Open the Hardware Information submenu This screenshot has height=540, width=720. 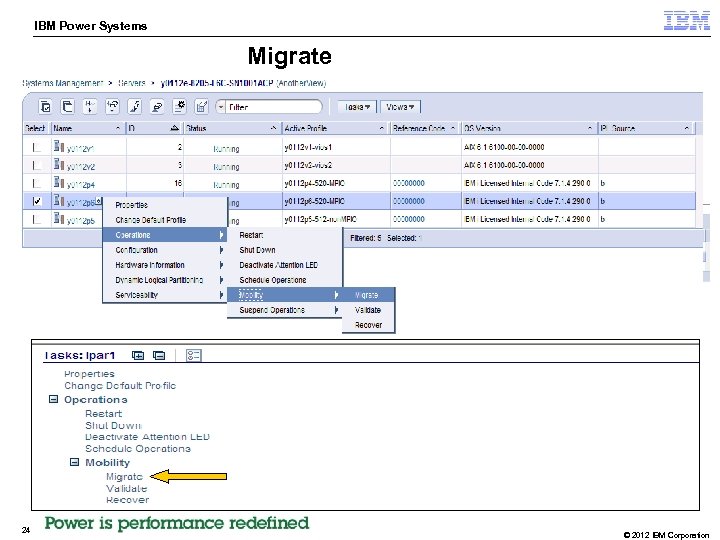click(x=165, y=265)
